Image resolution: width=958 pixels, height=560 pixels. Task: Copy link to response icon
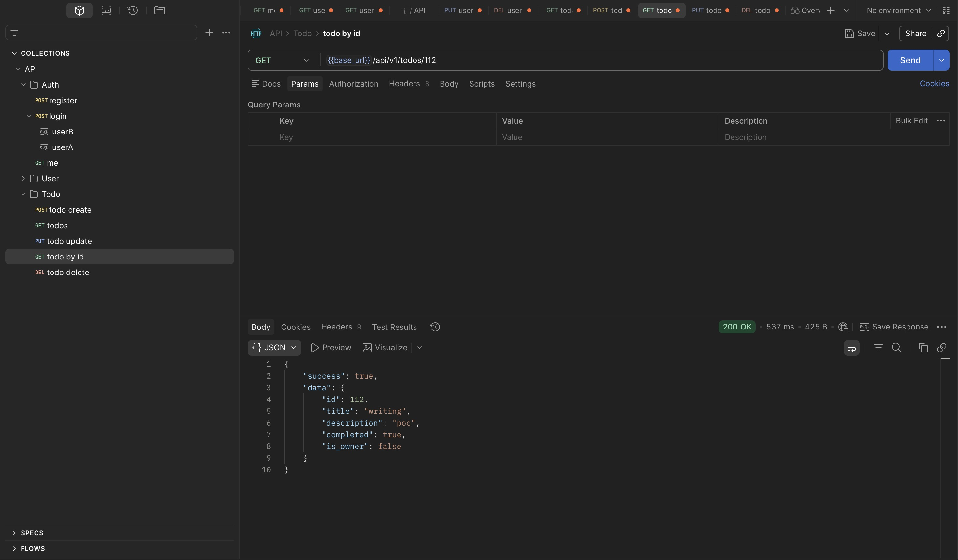942,348
